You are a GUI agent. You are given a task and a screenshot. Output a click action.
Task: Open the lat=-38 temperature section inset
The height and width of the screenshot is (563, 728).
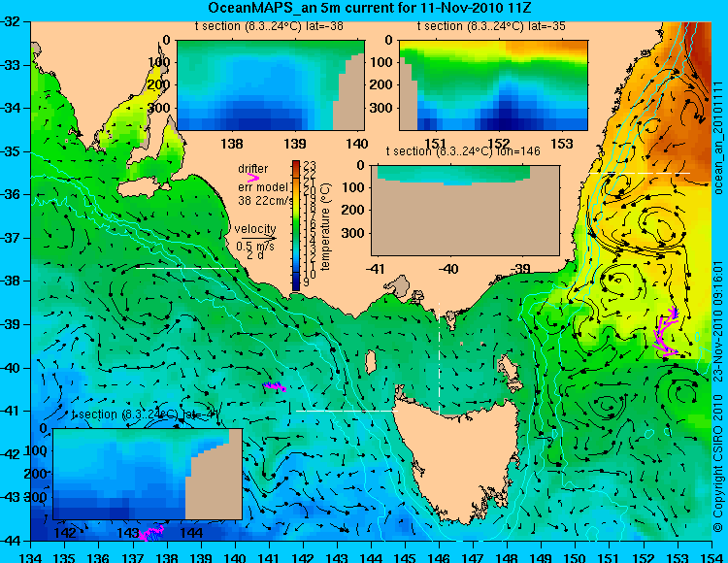coord(271,85)
